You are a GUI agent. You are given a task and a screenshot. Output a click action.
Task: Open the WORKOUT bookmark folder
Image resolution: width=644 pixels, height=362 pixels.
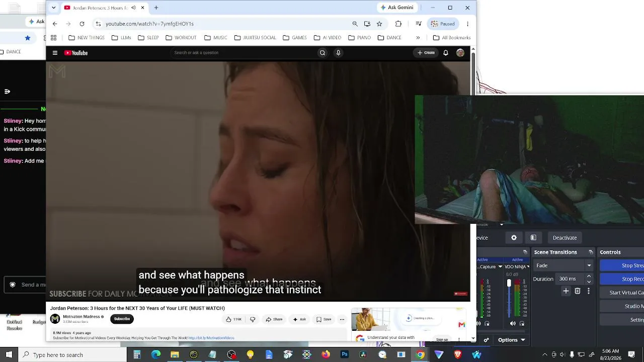tap(181, 38)
